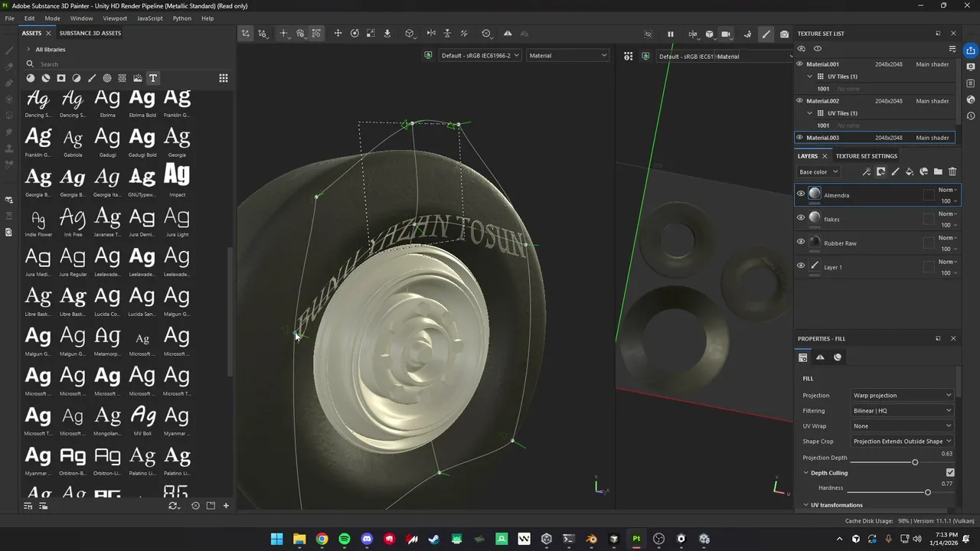Open the material sphere properties tab icon
The height and width of the screenshot is (551, 980).
pos(838,357)
